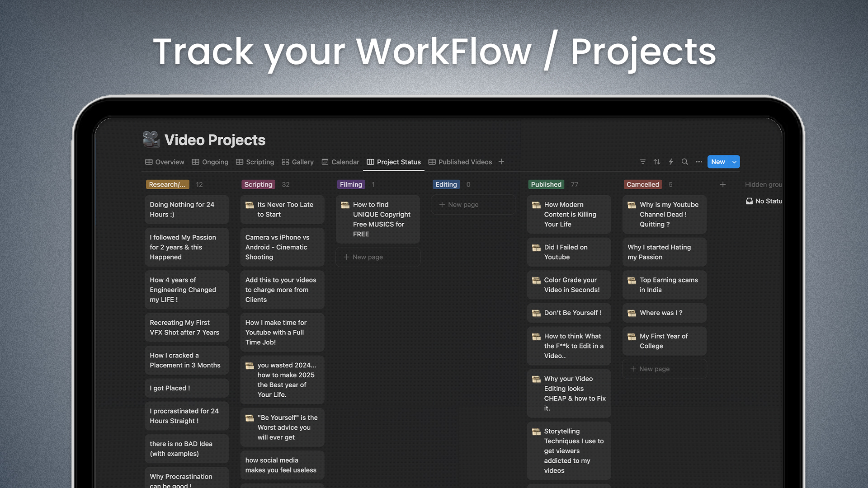Open 'Its Never Too Late to Start' card
The height and width of the screenshot is (488, 868).
[x=282, y=210]
